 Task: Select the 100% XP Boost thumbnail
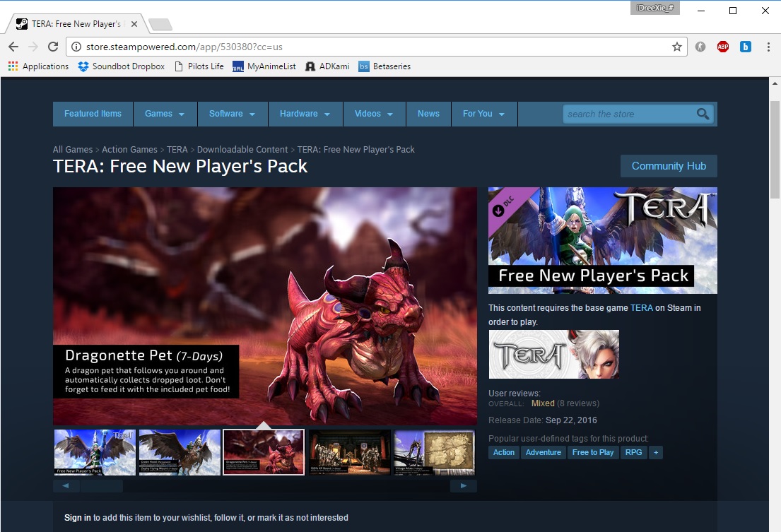(349, 452)
